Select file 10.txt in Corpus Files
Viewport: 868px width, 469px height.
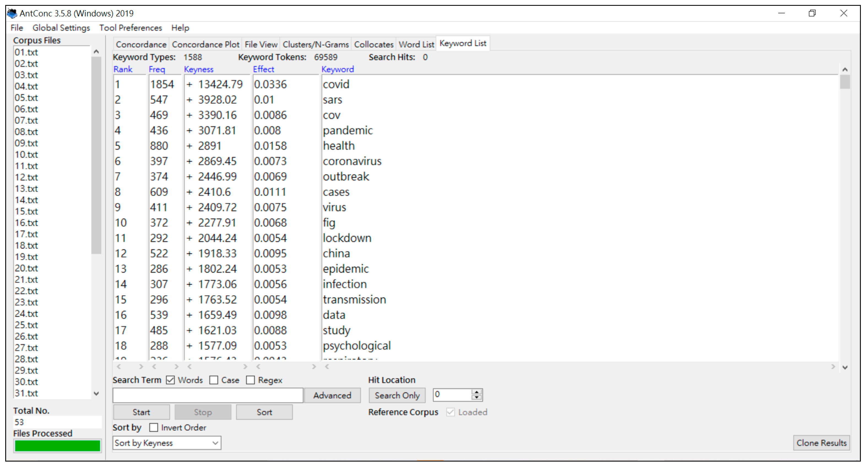tap(26, 154)
